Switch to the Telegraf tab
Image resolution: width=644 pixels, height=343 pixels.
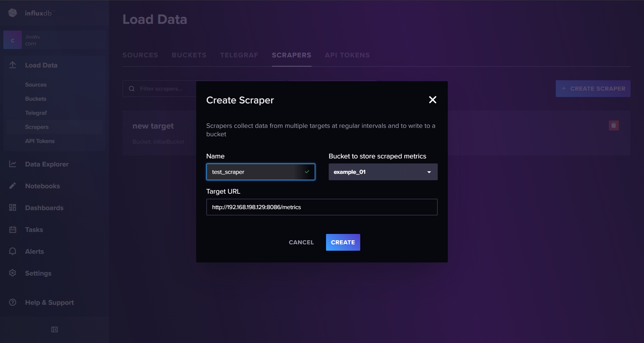click(x=239, y=55)
